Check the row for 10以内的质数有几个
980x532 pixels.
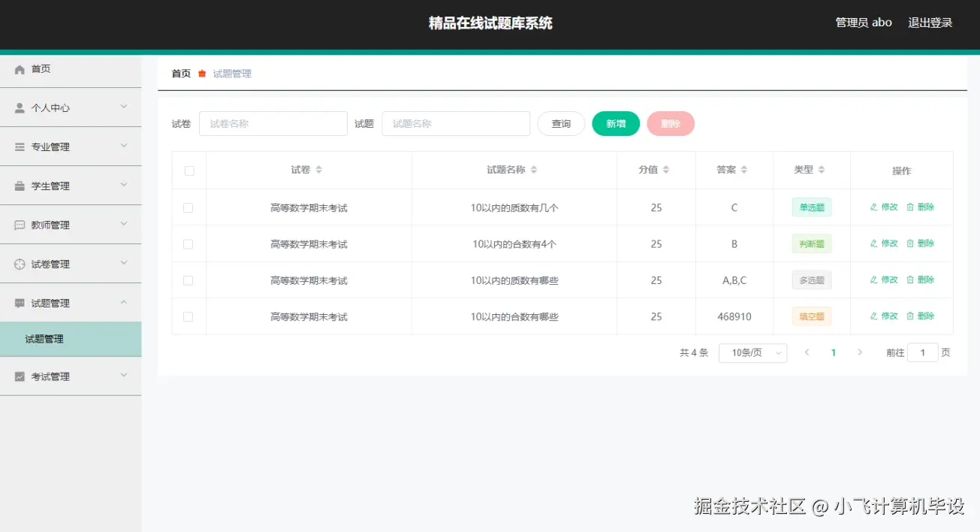coord(188,207)
